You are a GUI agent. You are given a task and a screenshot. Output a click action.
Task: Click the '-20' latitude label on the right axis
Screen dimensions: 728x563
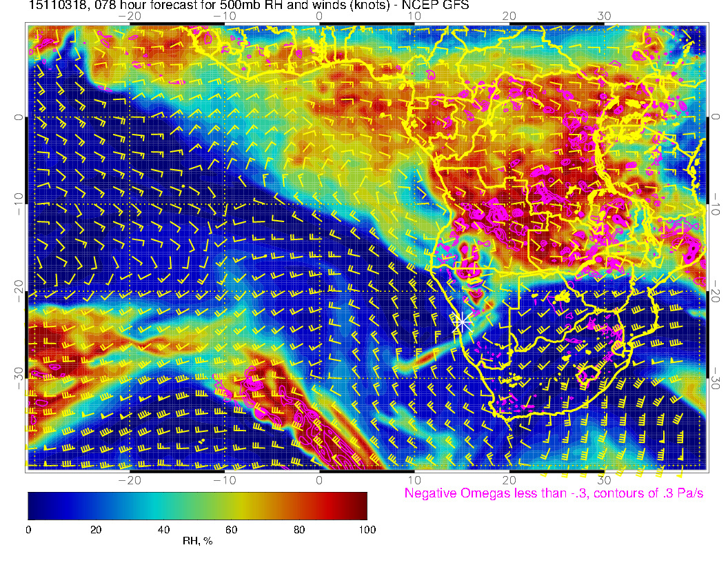[716, 293]
